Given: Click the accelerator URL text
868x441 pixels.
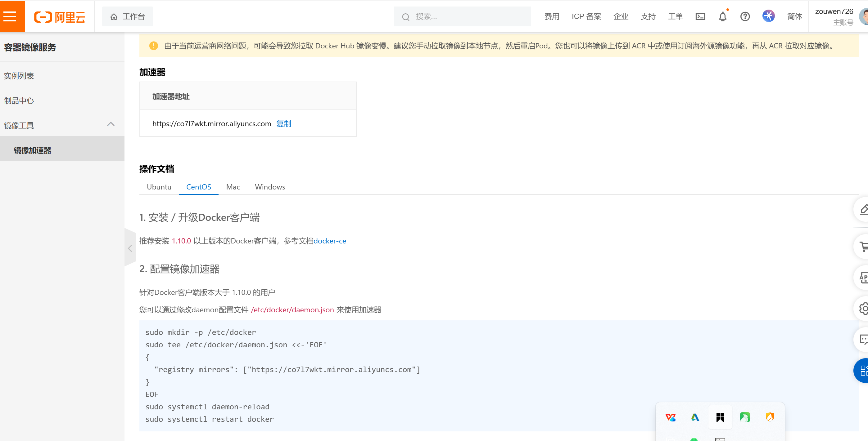Looking at the screenshot, I should point(212,123).
